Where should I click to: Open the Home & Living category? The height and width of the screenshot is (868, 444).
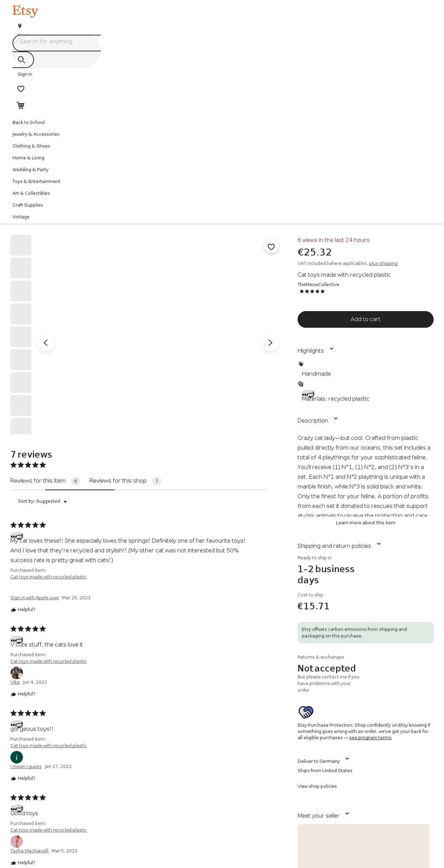pyautogui.click(x=28, y=158)
